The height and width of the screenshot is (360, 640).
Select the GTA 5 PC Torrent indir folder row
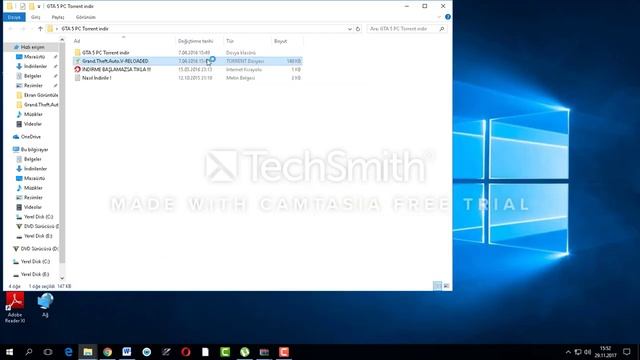(x=188, y=53)
